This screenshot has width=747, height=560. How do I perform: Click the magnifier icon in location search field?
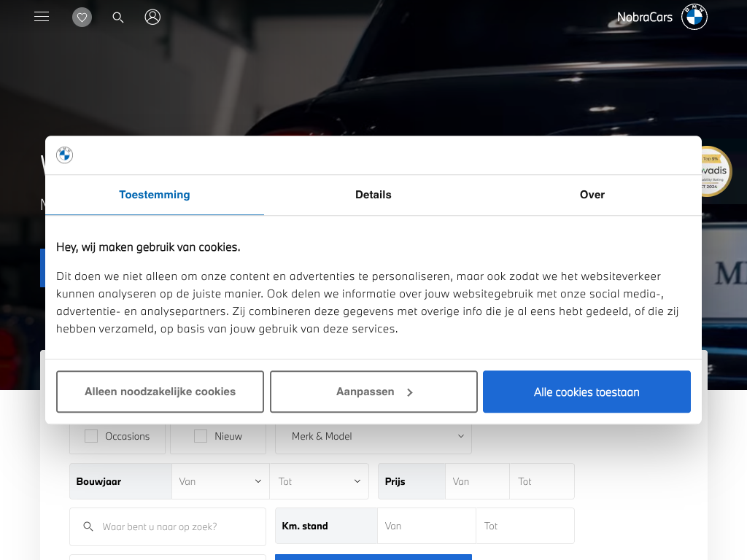coord(88,526)
